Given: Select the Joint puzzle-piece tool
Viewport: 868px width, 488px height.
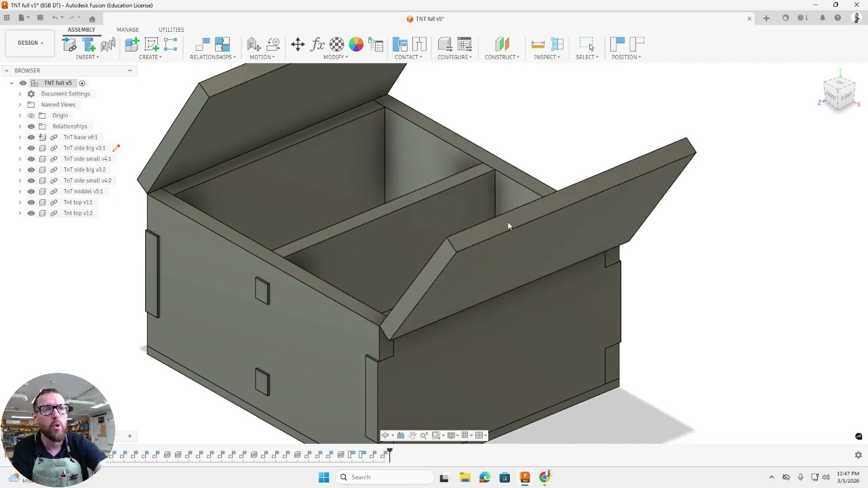Looking at the screenshot, I should [x=222, y=45].
